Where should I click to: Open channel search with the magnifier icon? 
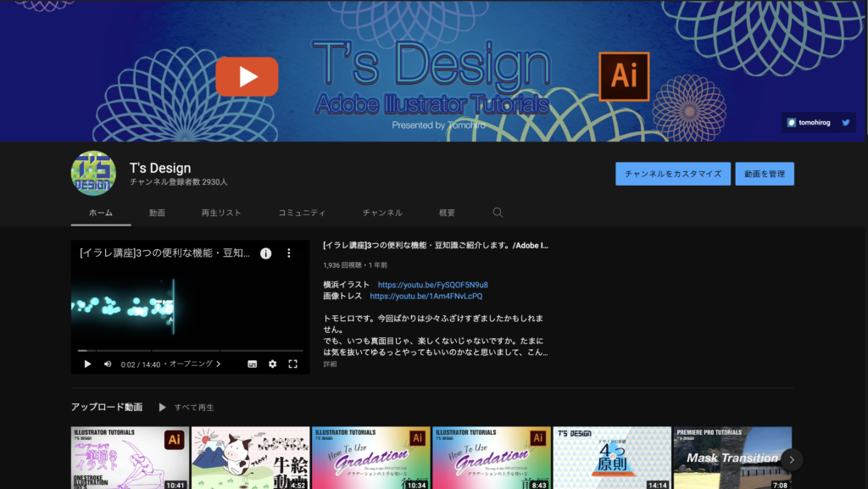(498, 213)
